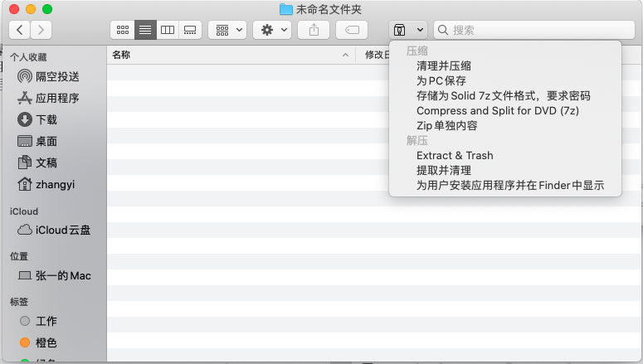Click the back navigation arrow

click(x=19, y=30)
